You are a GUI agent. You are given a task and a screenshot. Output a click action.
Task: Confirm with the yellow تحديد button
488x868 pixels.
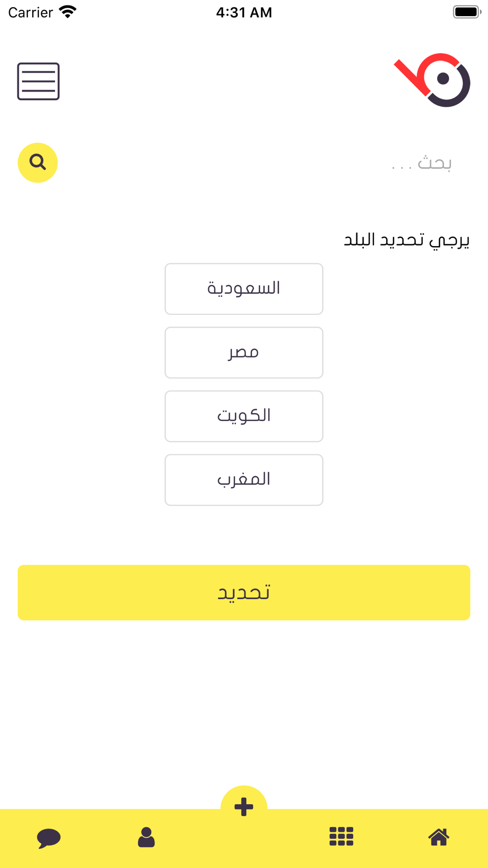click(x=244, y=593)
